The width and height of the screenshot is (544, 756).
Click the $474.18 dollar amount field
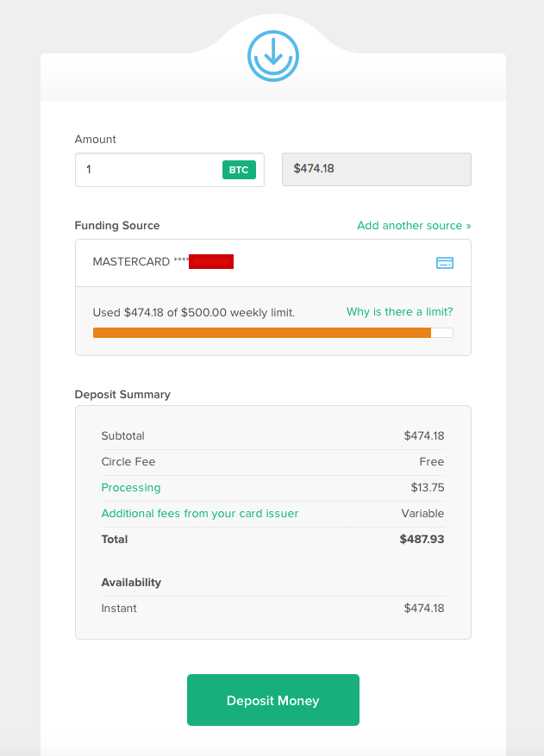pyautogui.click(x=376, y=169)
